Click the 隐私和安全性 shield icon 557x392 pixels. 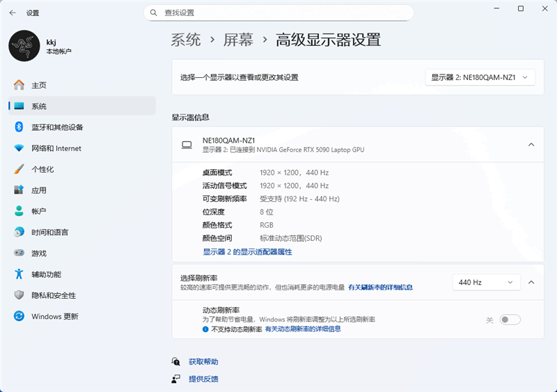(x=19, y=295)
